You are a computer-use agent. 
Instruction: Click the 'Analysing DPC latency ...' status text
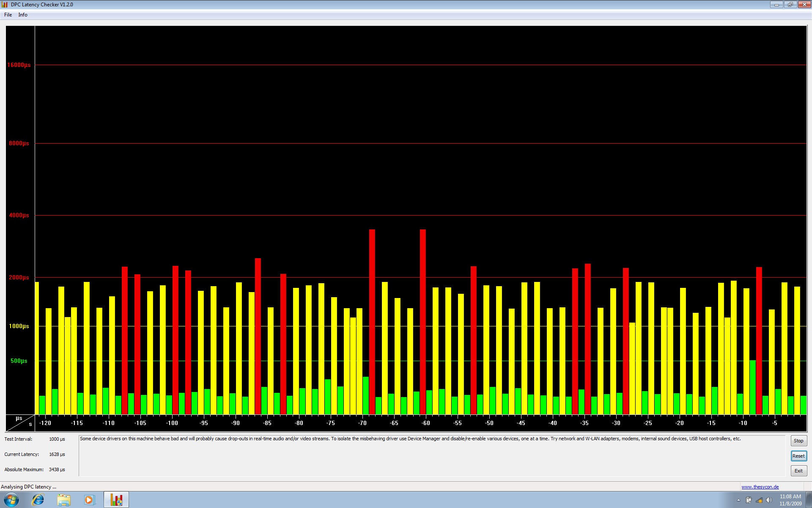click(x=28, y=487)
